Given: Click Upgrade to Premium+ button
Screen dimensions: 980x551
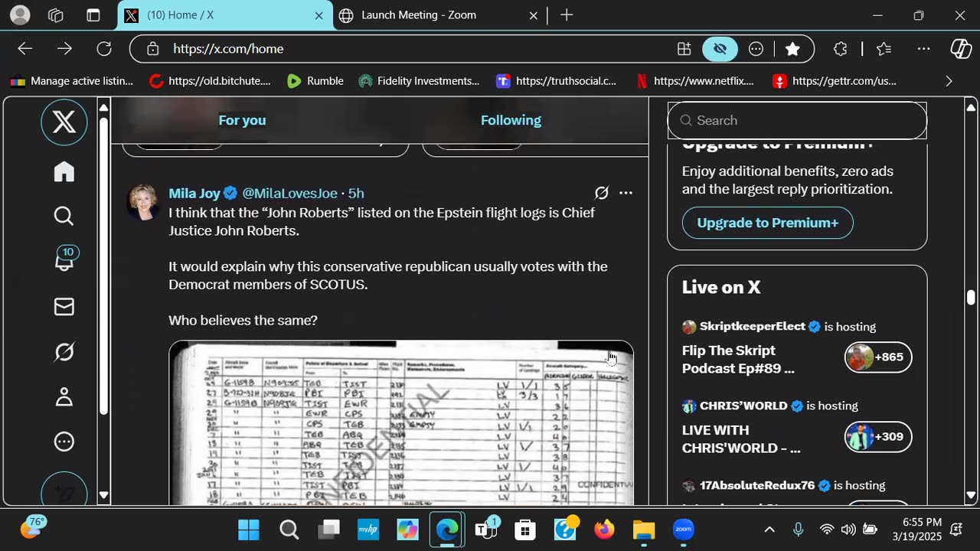Looking at the screenshot, I should pos(767,223).
